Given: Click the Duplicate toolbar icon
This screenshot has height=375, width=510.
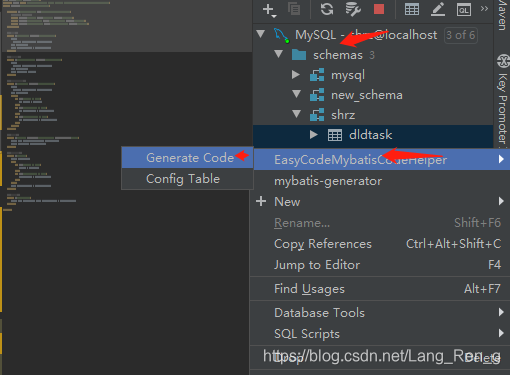Looking at the screenshot, I should coord(294,9).
